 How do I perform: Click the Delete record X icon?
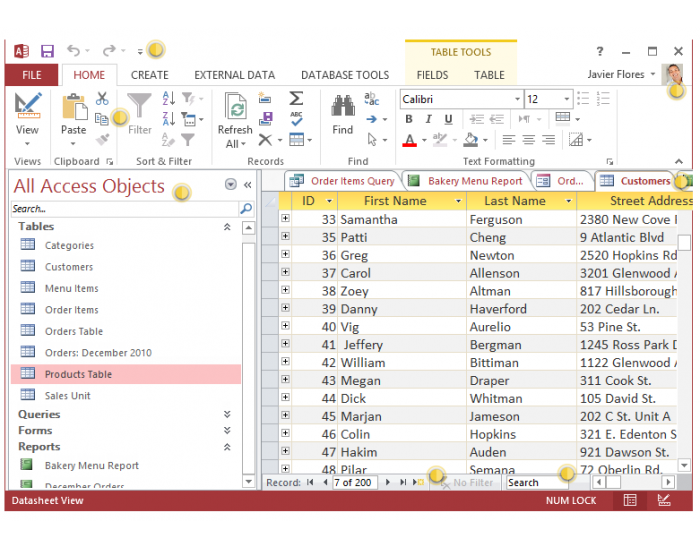click(265, 140)
